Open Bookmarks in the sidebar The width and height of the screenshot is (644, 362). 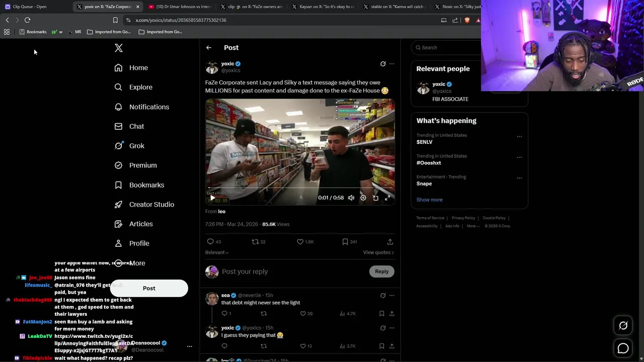(139, 185)
